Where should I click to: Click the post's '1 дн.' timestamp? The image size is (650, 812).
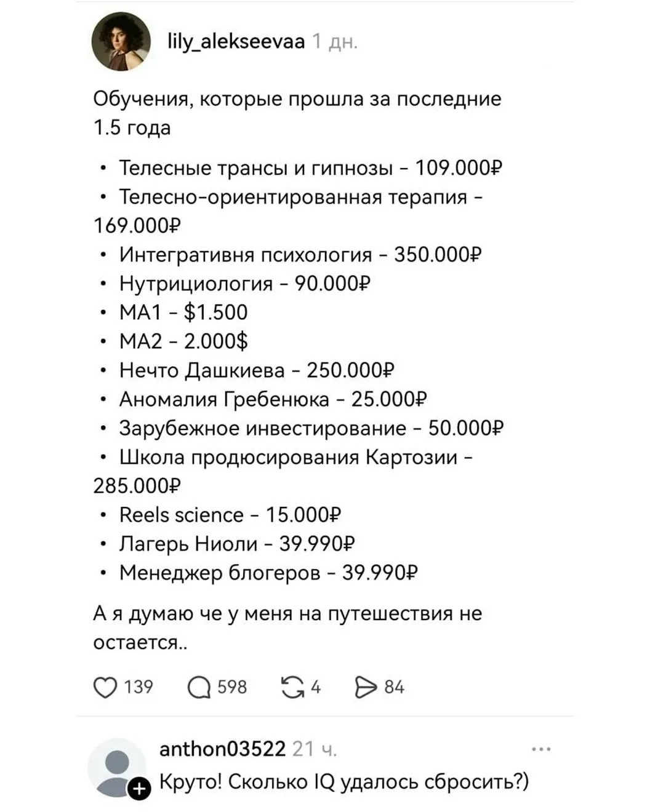click(335, 42)
